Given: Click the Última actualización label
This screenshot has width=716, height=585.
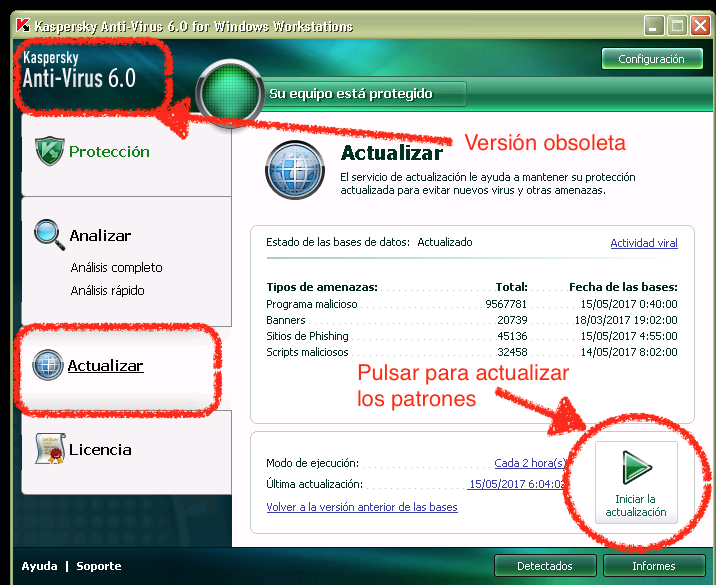Looking at the screenshot, I should pyautogui.click(x=315, y=484).
